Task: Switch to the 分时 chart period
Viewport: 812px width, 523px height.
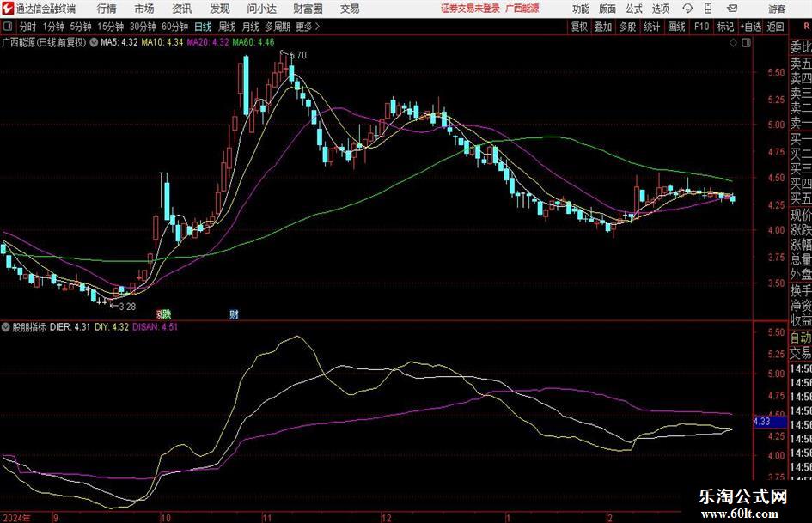Action: click(28, 27)
